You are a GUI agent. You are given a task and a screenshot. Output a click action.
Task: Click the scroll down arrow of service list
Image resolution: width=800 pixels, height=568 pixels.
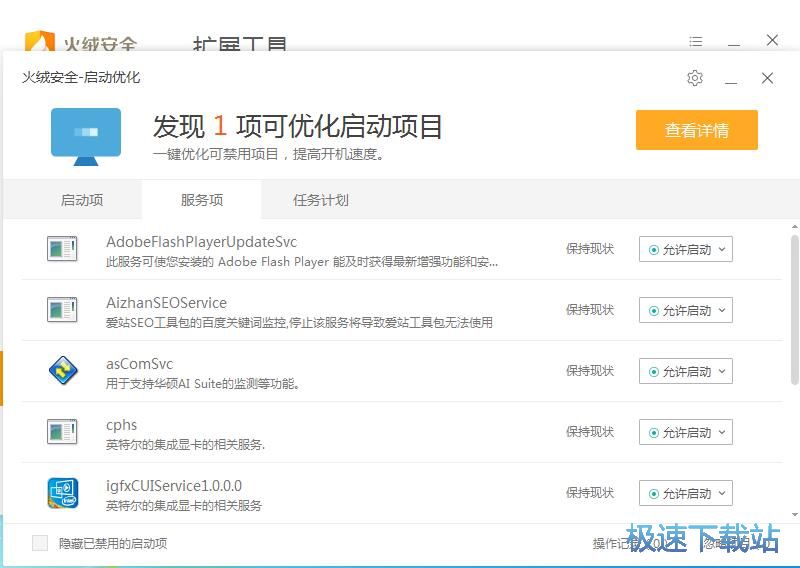(x=794, y=515)
